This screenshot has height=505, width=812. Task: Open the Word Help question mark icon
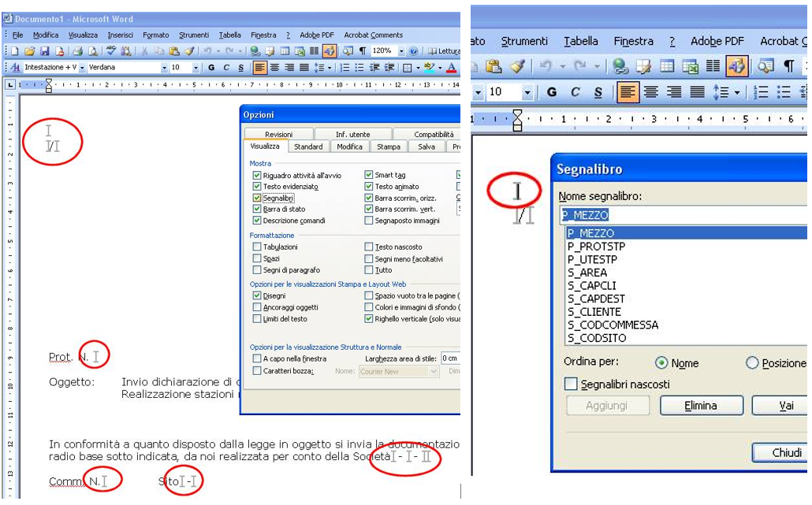pos(414,51)
